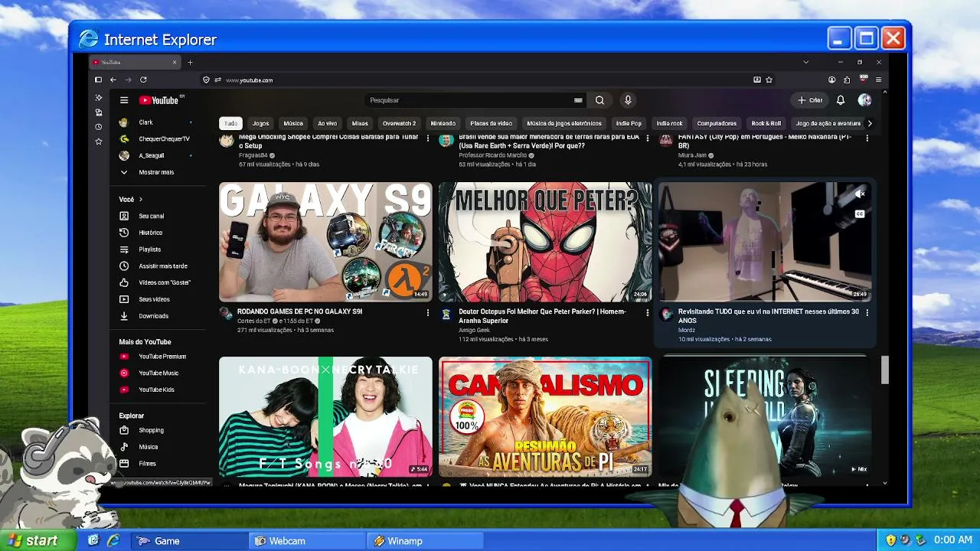Play the MELHOR QUE PETER thumbnail

(x=545, y=242)
